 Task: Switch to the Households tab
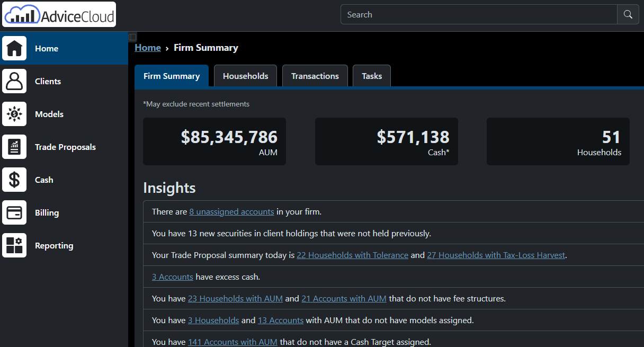coord(245,76)
